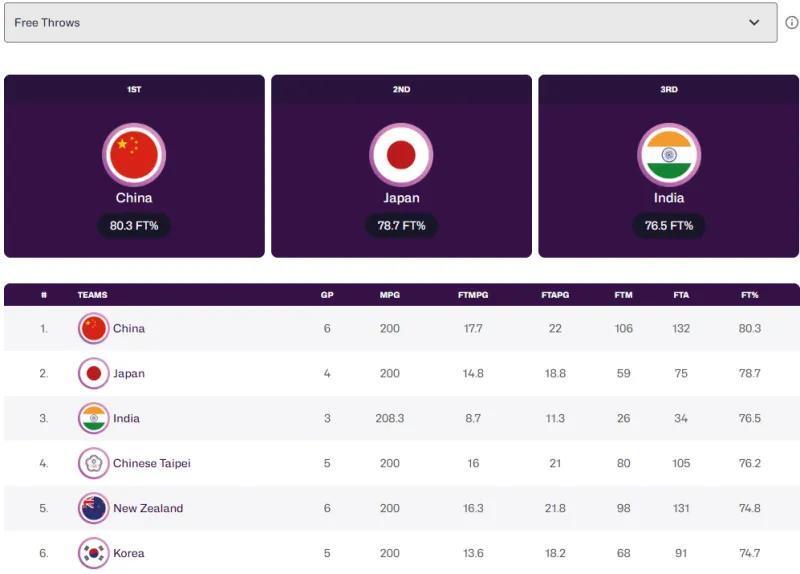
Task: Click the India flag icon in table row 3
Action: [94, 418]
